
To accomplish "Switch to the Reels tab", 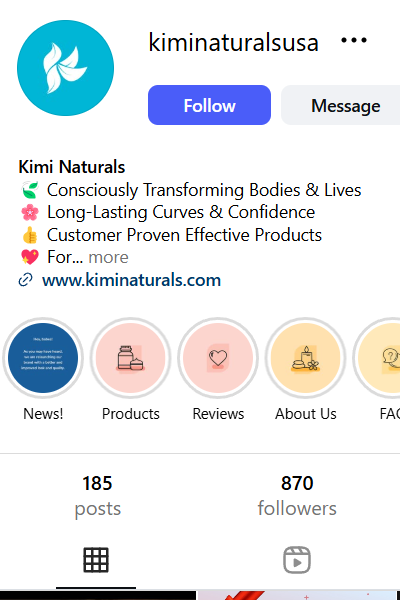I will click(297, 560).
